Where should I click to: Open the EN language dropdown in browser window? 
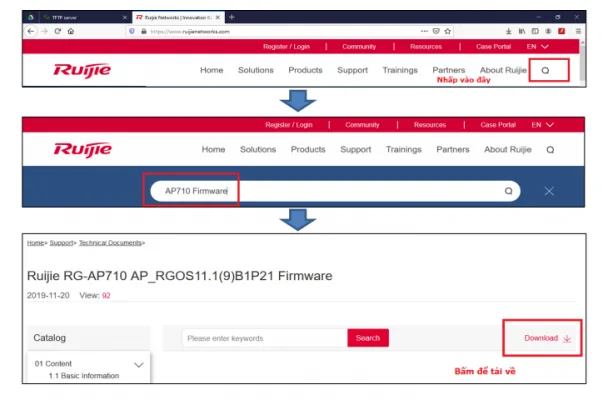(538, 47)
